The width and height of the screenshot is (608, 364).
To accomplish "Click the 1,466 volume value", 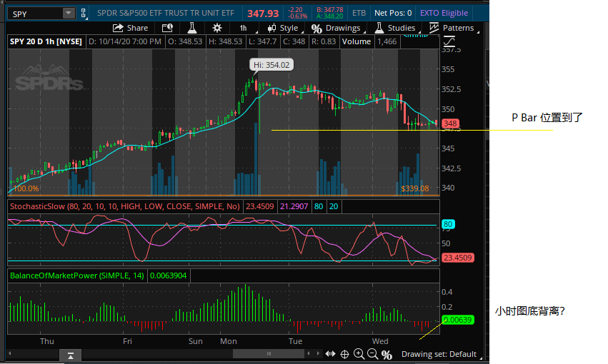I will tap(387, 41).
